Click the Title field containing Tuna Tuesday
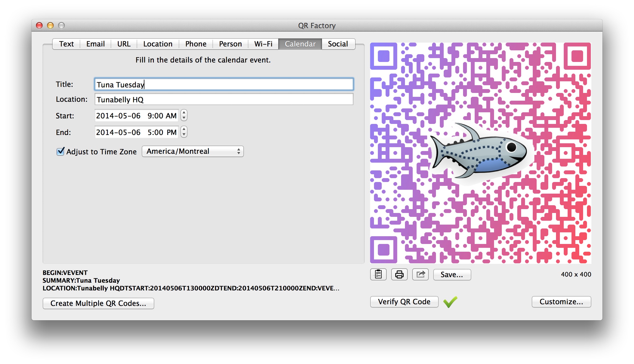 (224, 84)
